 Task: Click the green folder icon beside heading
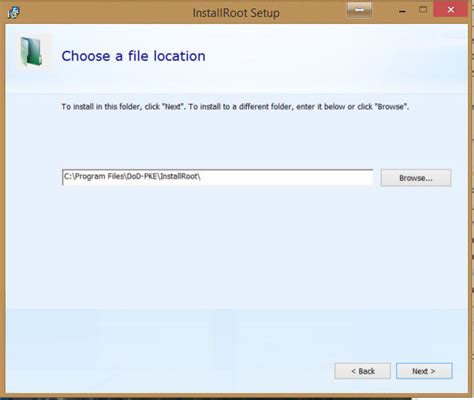point(31,52)
